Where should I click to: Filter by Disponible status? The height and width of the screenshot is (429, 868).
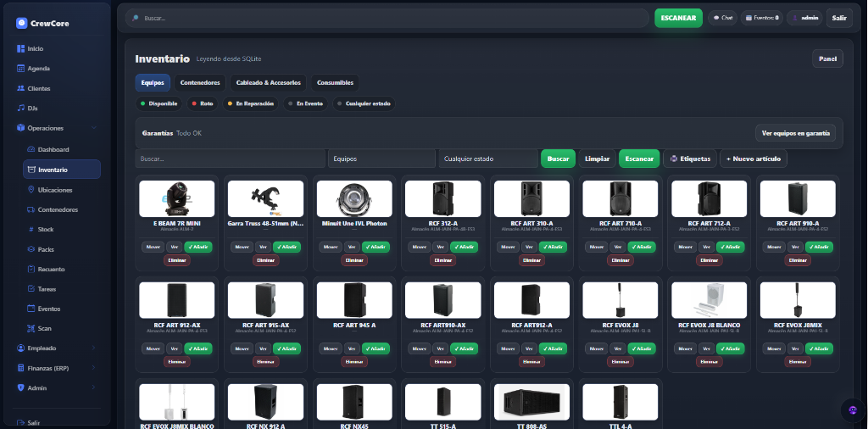click(x=159, y=103)
